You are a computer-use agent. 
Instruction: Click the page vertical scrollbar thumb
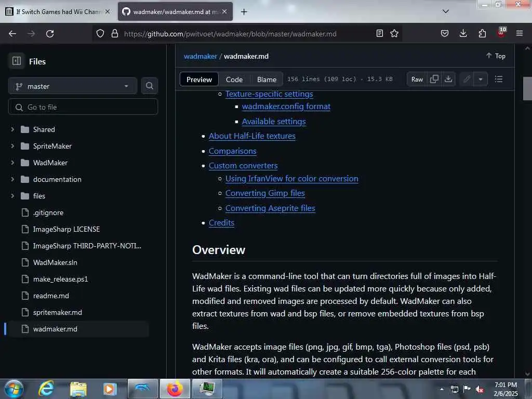tap(527, 88)
